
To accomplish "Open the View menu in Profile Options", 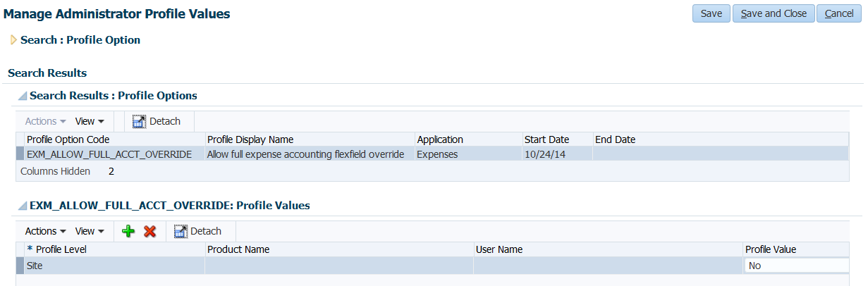I will click(90, 121).
